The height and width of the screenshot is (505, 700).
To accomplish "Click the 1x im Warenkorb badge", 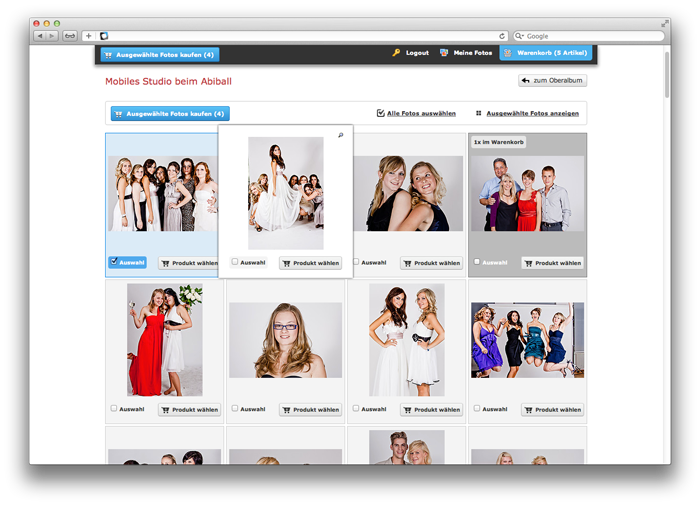I will click(499, 142).
